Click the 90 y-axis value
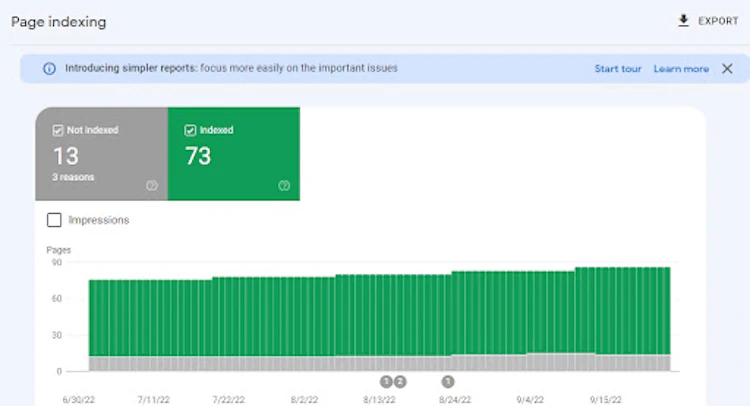This screenshot has height=406, width=750. click(57, 262)
